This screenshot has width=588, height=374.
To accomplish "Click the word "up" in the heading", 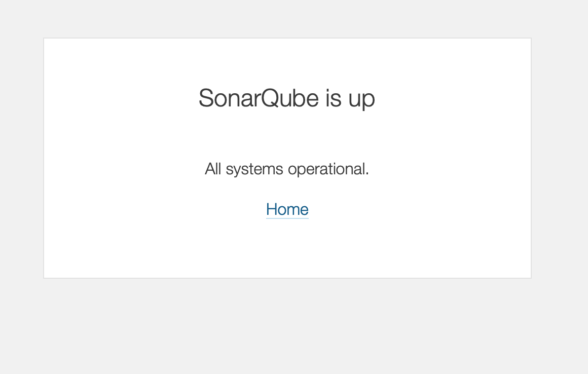I will tap(361, 99).
